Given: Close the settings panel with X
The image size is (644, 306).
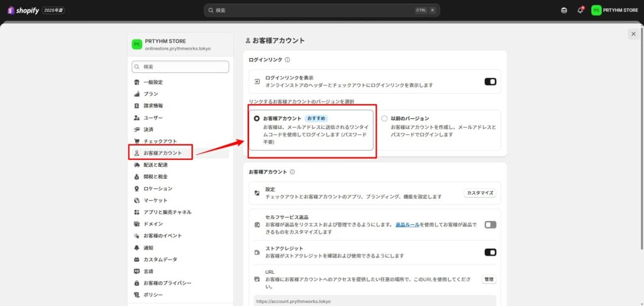Looking at the screenshot, I should [x=633, y=34].
